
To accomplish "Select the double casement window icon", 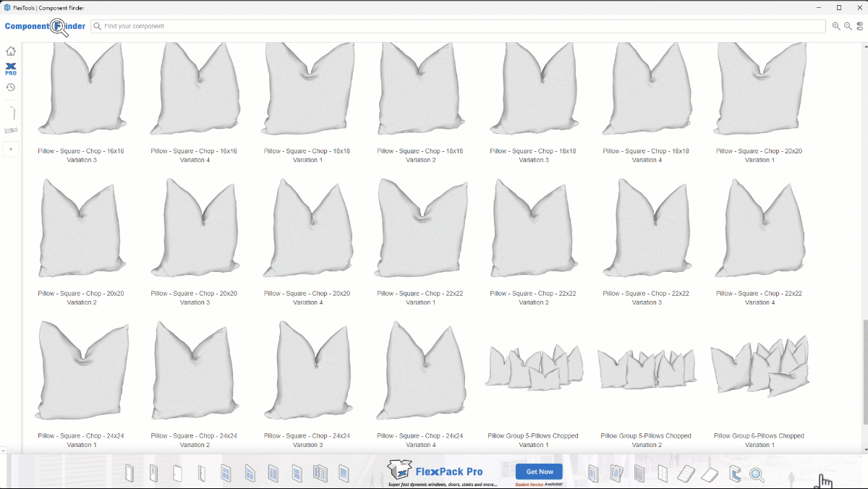I will [273, 474].
